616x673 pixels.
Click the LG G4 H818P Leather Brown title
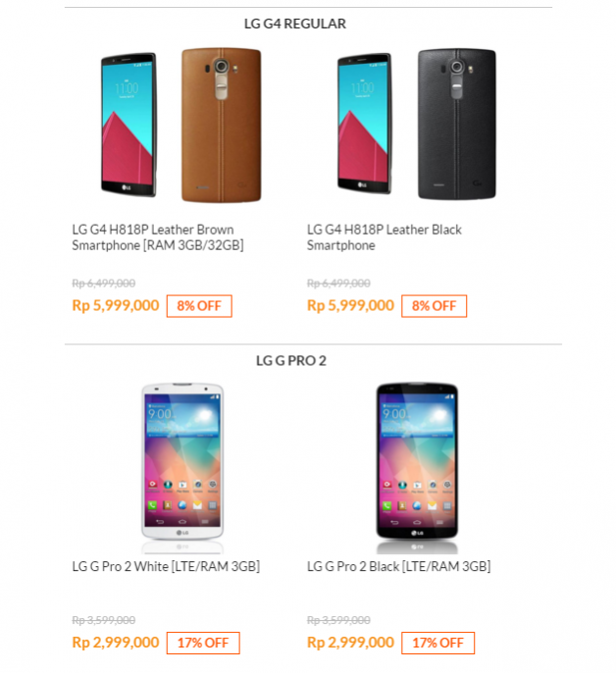(x=158, y=237)
